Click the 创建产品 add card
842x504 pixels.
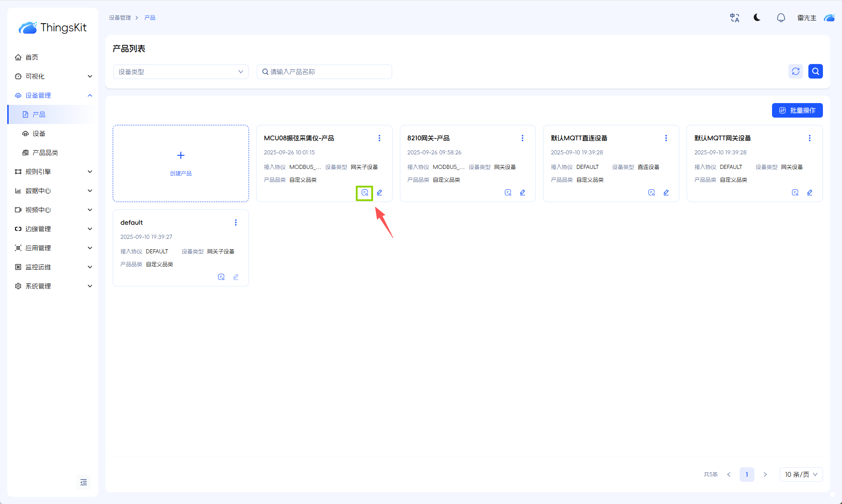181,163
